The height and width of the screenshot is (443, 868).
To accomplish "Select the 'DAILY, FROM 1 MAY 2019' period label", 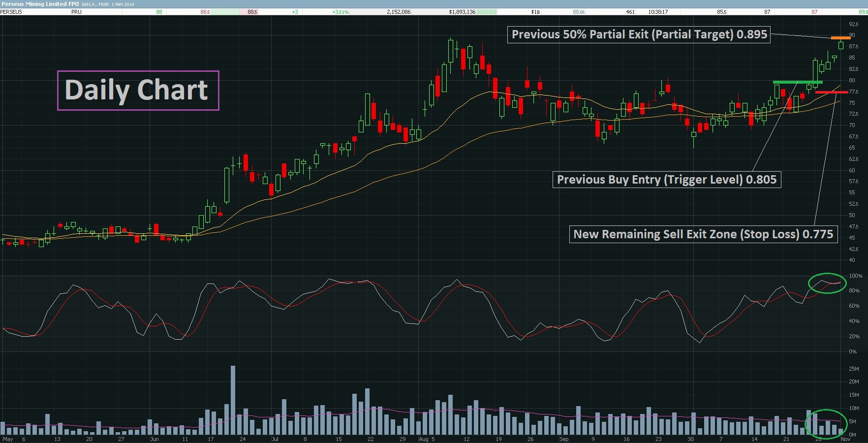I will [x=108, y=4].
